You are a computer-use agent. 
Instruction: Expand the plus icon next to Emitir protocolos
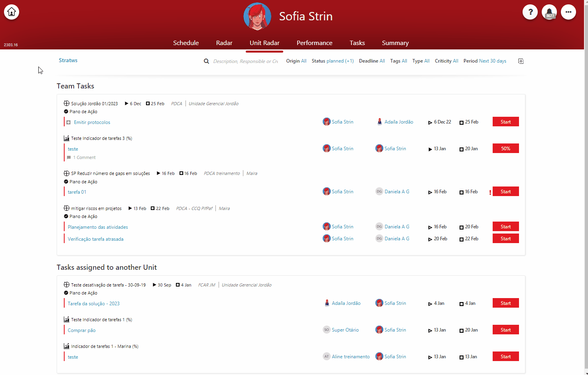69,122
